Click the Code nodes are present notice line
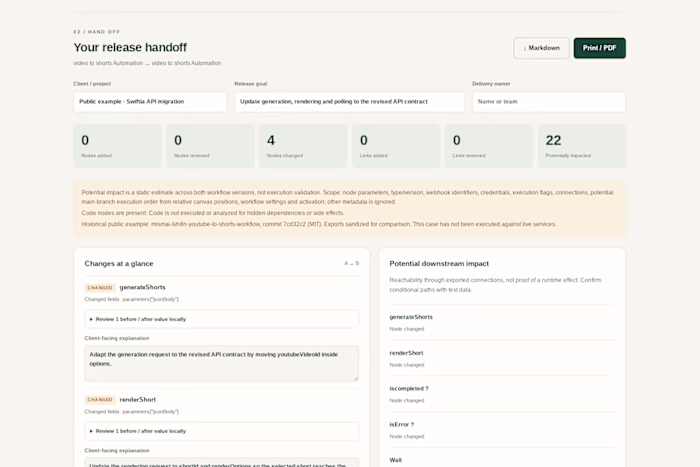Screen dimensions: 700x467 point(212,213)
